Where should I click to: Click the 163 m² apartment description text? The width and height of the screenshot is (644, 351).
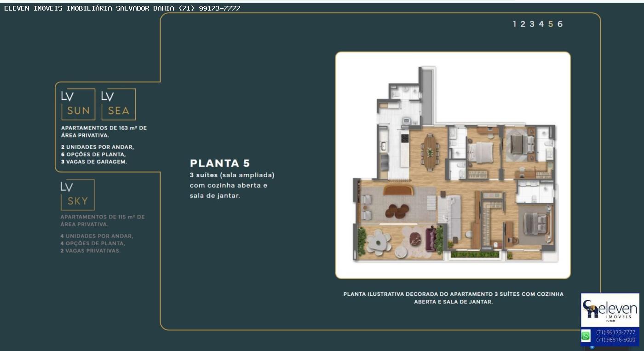tap(104, 132)
